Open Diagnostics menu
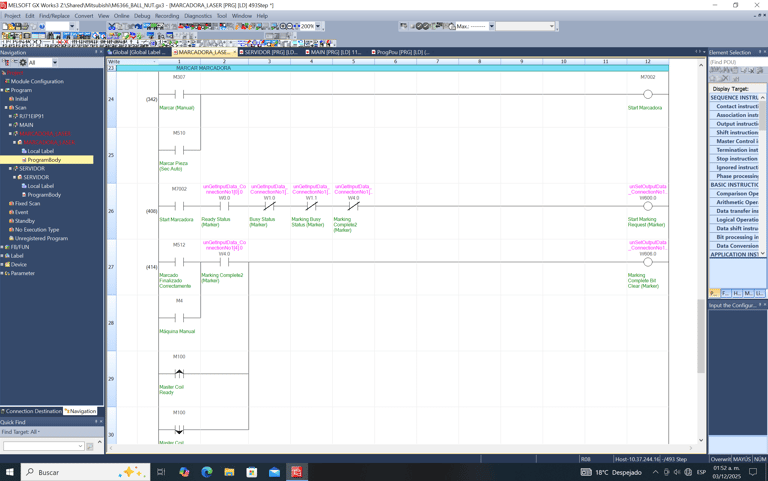 point(198,16)
